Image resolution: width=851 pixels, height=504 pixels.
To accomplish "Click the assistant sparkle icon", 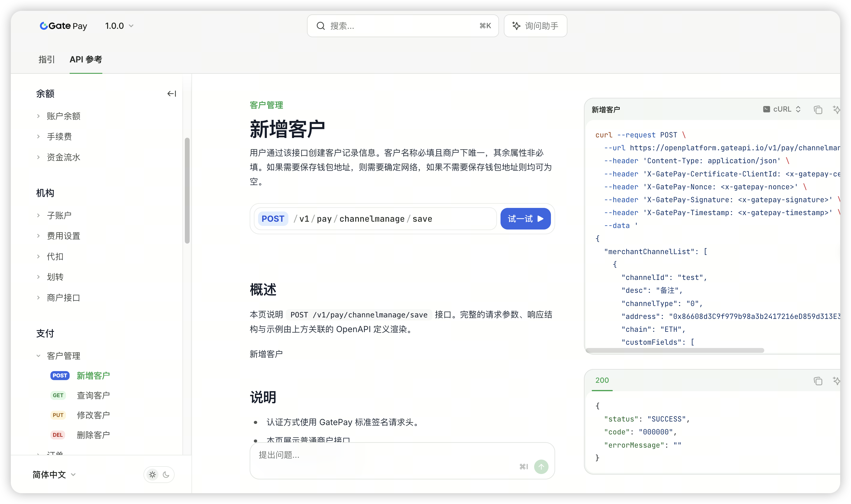I will (516, 26).
